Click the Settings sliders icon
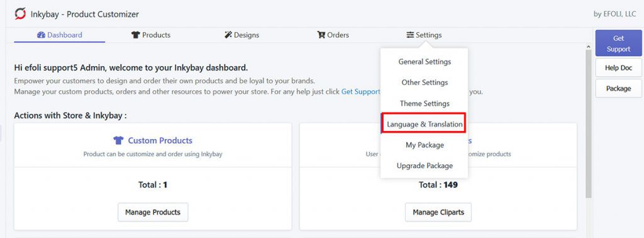Image resolution: width=644 pixels, height=238 pixels. point(410,35)
